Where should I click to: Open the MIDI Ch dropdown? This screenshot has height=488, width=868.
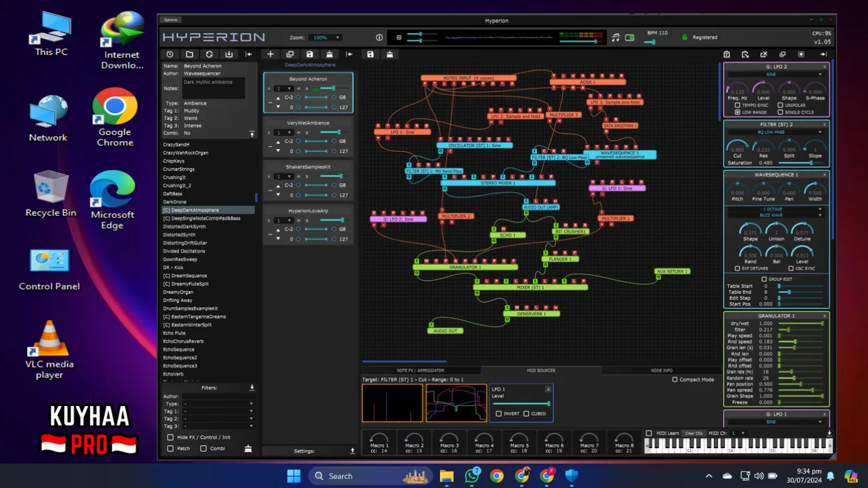coord(738,433)
